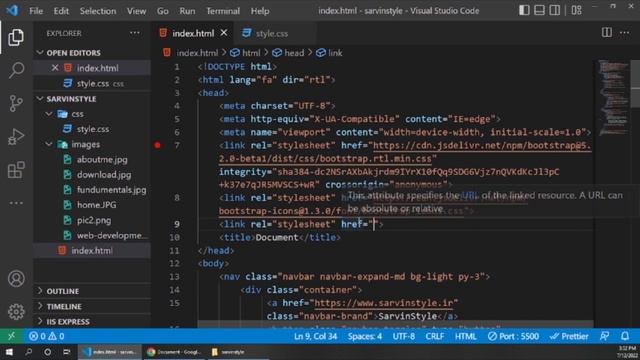640x360 pixels.
Task: Open Explorer views and more actions ellipsis
Action: click(135, 33)
